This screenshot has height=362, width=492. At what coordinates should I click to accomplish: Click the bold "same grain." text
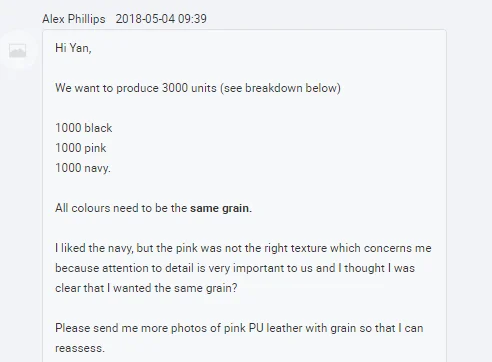(x=221, y=208)
